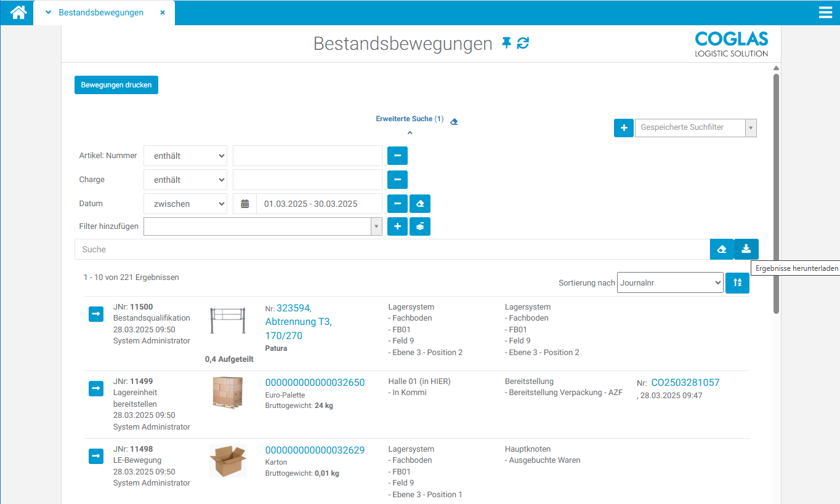The height and width of the screenshot is (504, 840).
Task: Refresh the Bestandsbewegungen page
Action: 523,43
